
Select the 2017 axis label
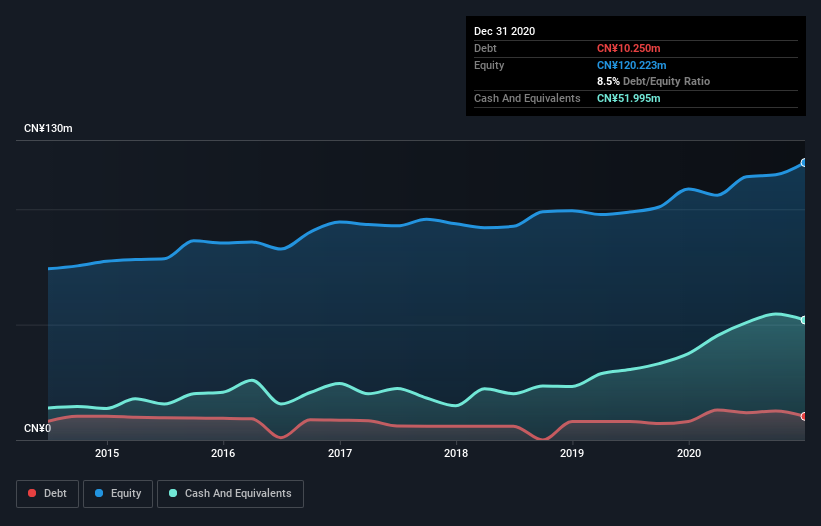(340, 453)
